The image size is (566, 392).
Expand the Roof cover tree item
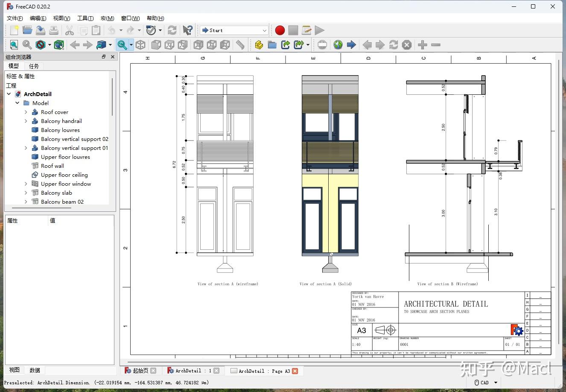(x=26, y=112)
